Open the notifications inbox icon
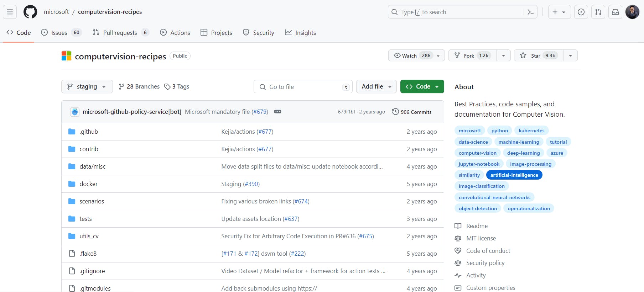The image size is (644, 292). [615, 12]
